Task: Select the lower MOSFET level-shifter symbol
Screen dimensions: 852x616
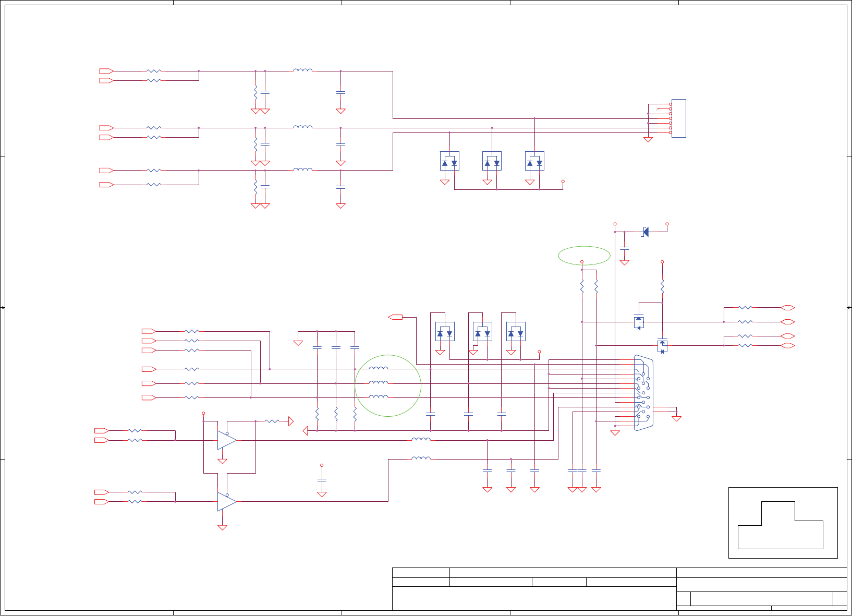Action: 662,345
